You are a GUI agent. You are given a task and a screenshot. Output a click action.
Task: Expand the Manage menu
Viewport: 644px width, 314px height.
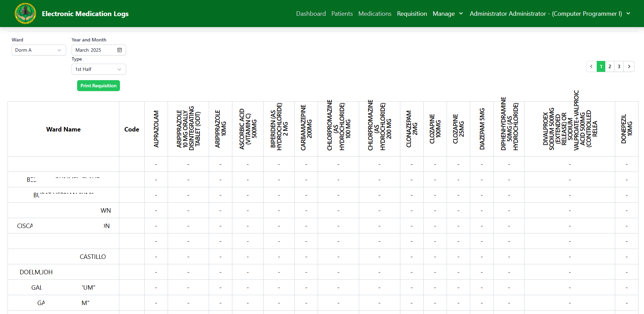click(x=443, y=14)
